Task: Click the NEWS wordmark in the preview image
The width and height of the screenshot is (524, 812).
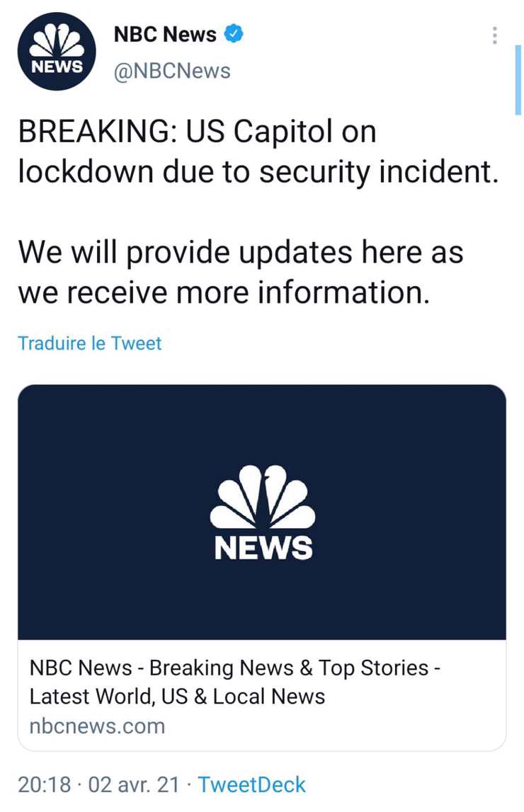Action: click(263, 547)
